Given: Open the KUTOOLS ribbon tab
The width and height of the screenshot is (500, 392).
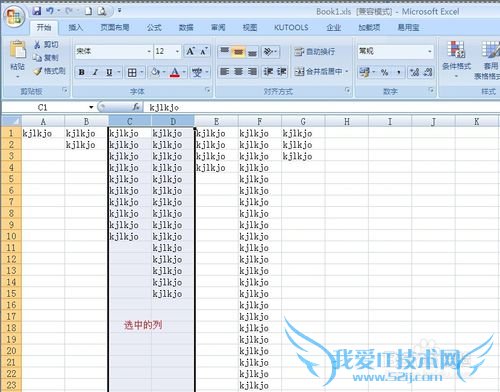Looking at the screenshot, I should pos(291,28).
